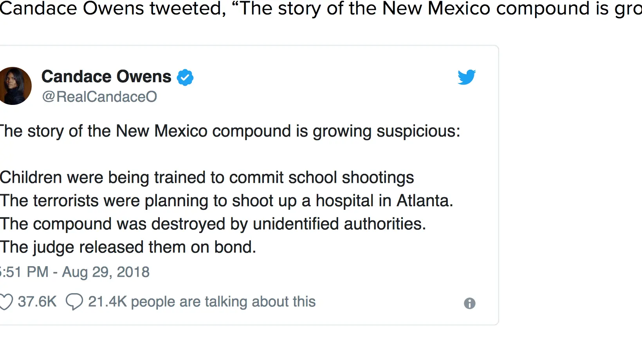This screenshot has height=364, width=642.
Task: Click the @RealCandaceO handle
Action: tap(99, 97)
